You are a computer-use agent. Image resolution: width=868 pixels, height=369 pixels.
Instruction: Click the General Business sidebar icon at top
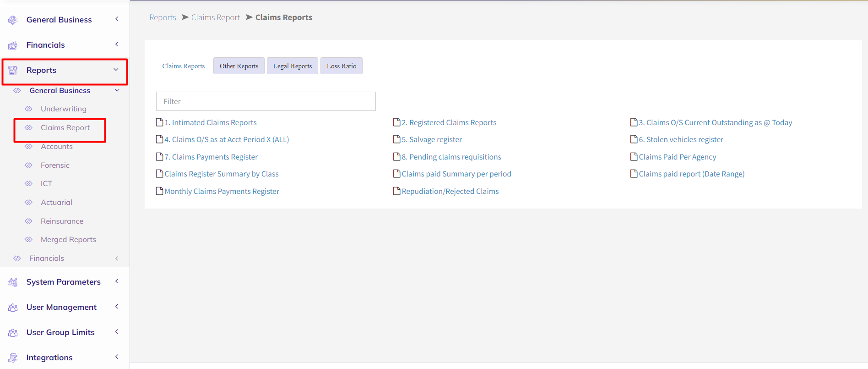tap(13, 20)
